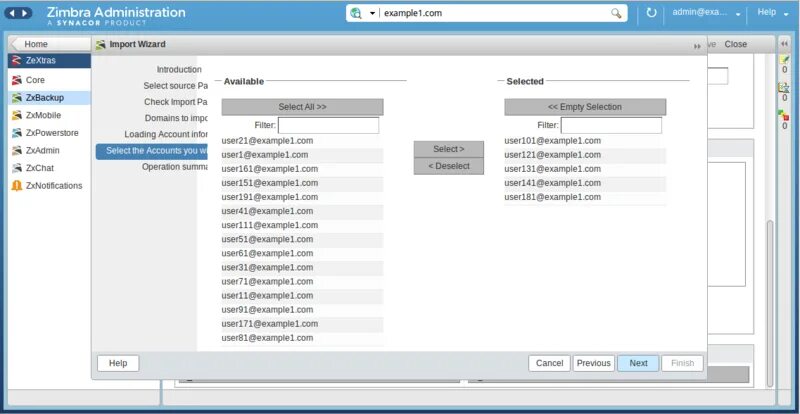The height and width of the screenshot is (414, 800).
Task: Click the ZxBackup module icon
Action: 17,98
